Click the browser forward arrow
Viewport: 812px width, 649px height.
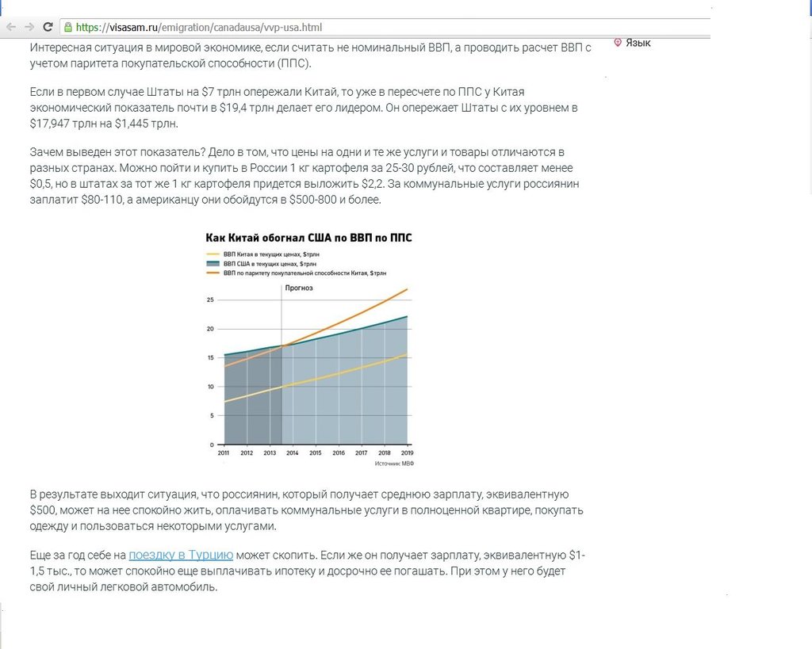point(29,27)
